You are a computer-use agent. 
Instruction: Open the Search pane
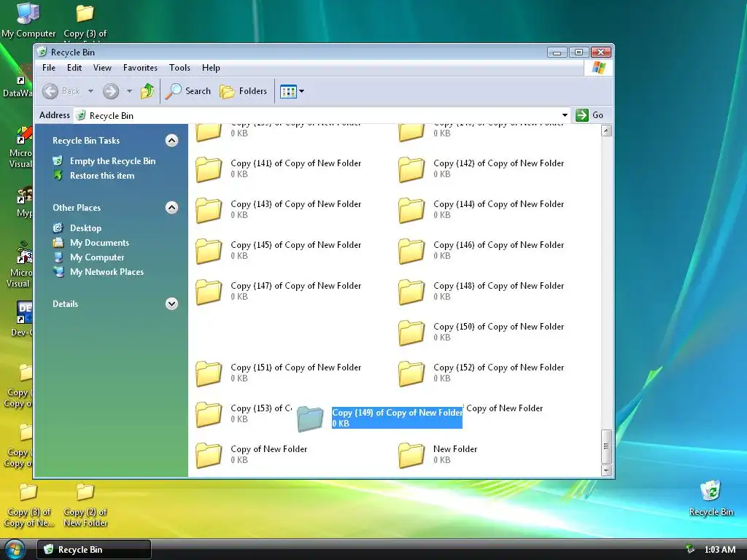click(x=188, y=91)
